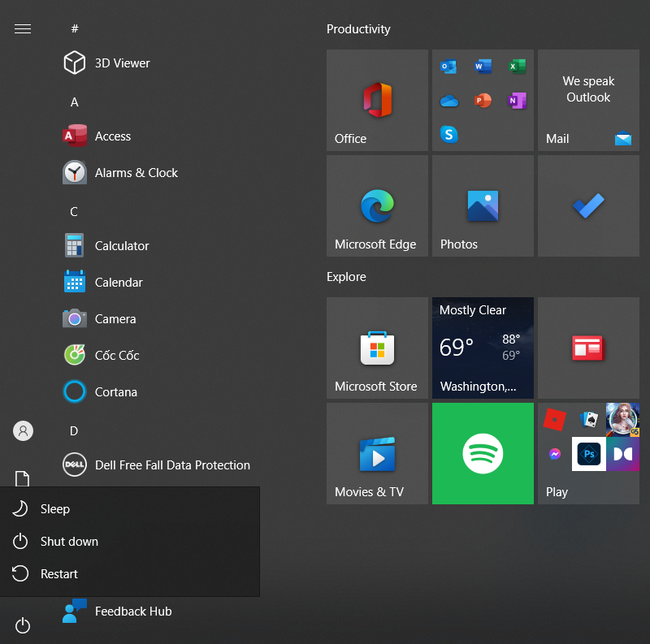Click the Power button in the sidebar
The width and height of the screenshot is (650, 644).
click(23, 625)
